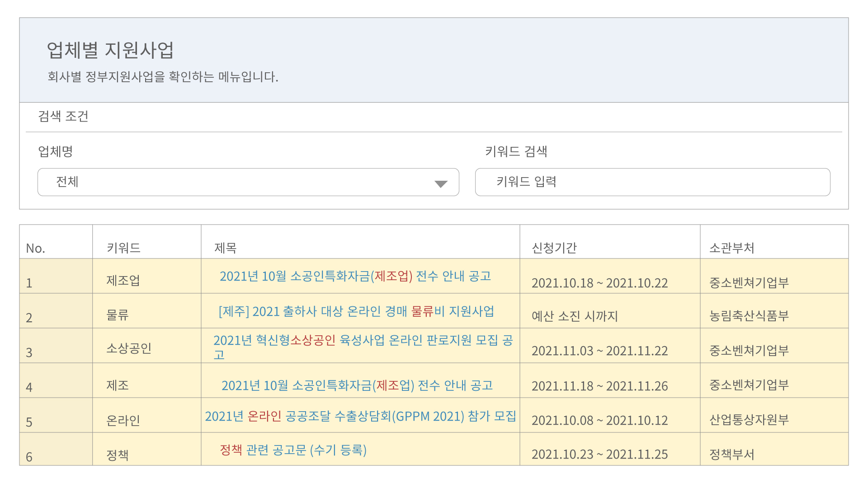Click the dropdown arrow in the 업체명 selector

pos(441,183)
